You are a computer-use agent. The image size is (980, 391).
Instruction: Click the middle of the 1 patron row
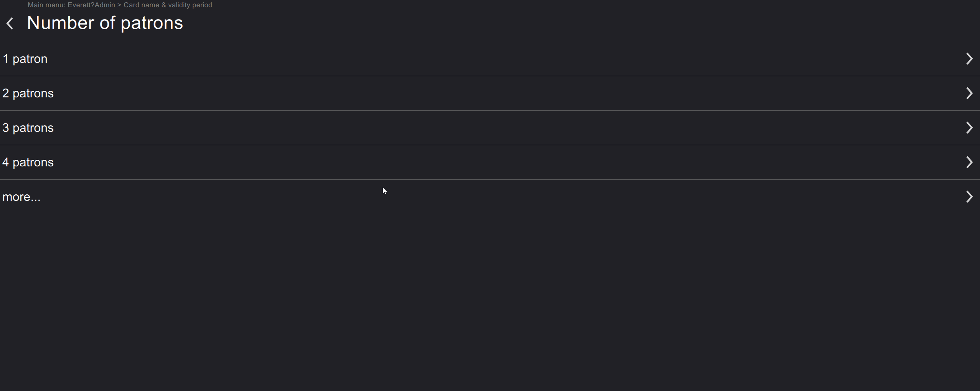[x=490, y=59]
